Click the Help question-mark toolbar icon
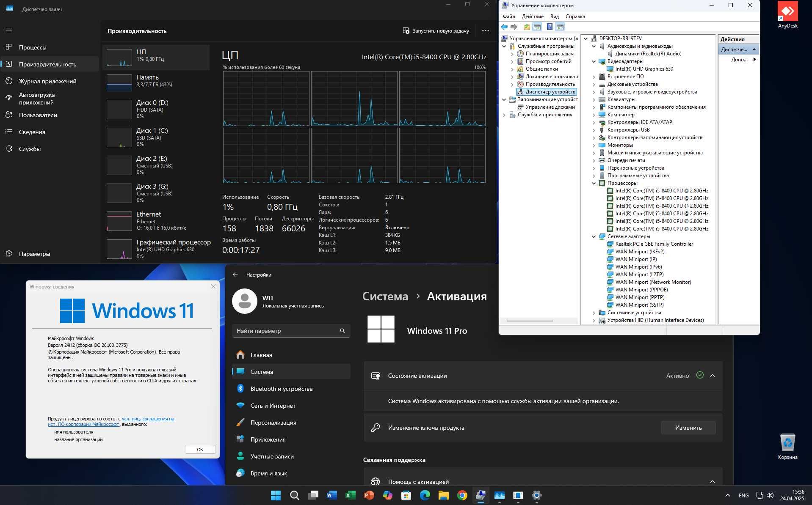Viewport: 812px width, 505px height. (550, 27)
